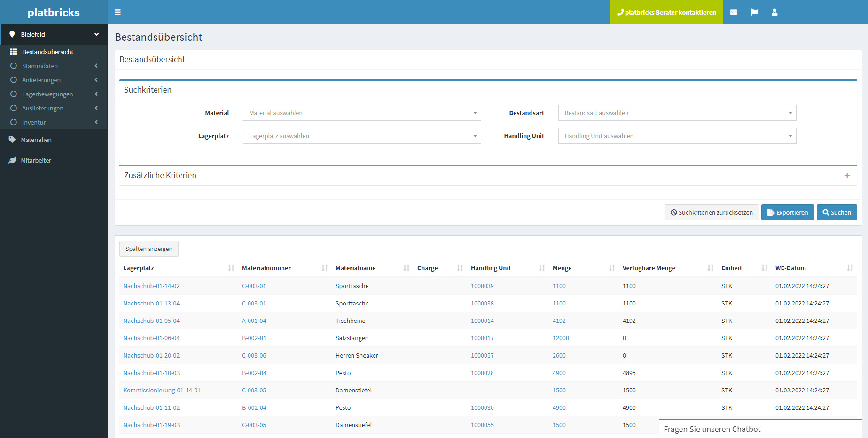Screen dimensions: 868x438
Task: Click the Exportieren button
Action: (x=787, y=212)
